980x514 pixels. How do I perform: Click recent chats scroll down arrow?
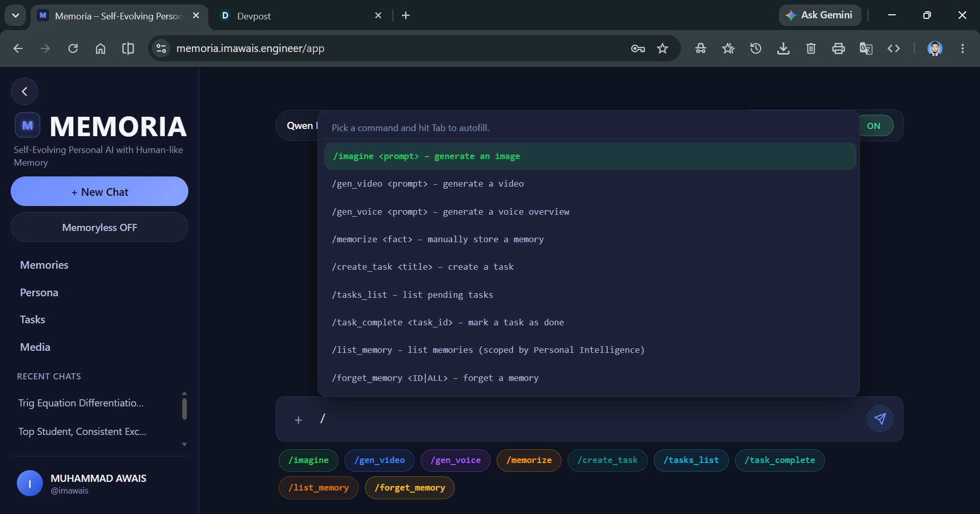(184, 445)
